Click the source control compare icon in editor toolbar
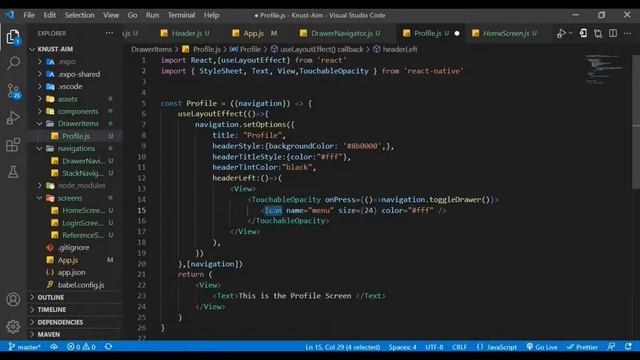 (x=598, y=33)
